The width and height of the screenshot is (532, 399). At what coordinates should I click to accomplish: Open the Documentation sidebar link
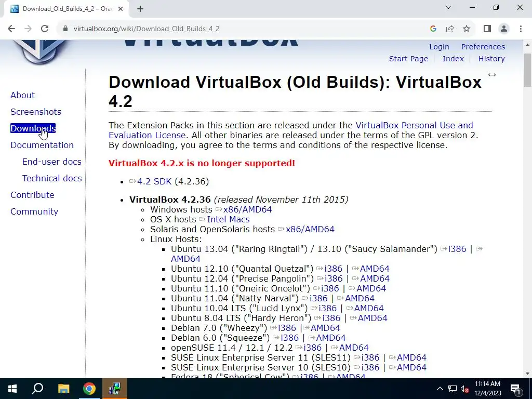tap(42, 145)
